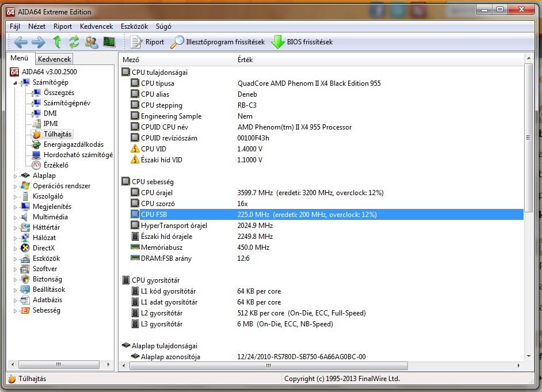This screenshot has width=542, height=392.
Task: Click the Alaplap motherboard icon
Action: 25,176
